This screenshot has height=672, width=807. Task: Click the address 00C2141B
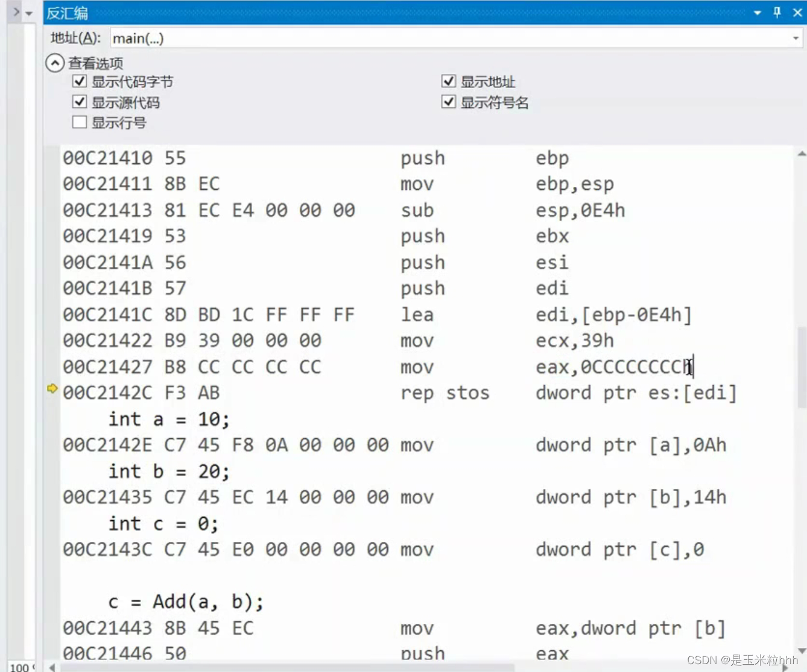click(x=107, y=289)
